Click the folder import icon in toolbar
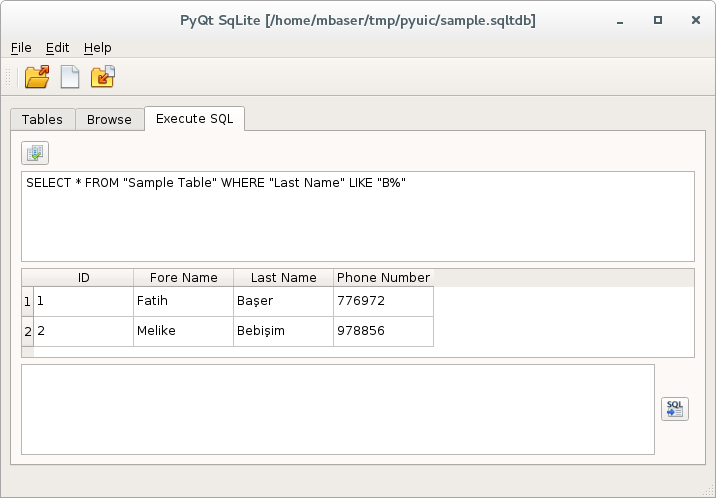716x498 pixels. [103, 77]
